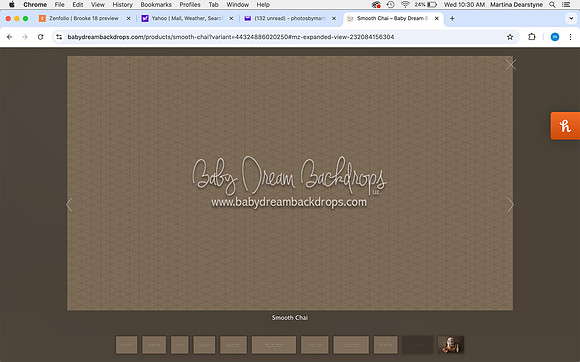The height and width of the screenshot is (362, 580).
Task: Select the widest tan backdrop thumbnail
Action: click(x=274, y=345)
